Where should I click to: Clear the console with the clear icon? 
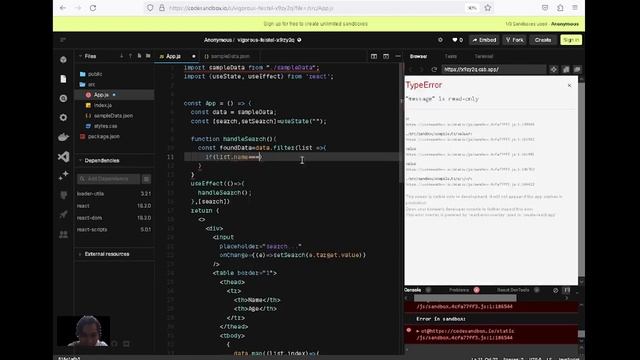[x=556, y=290]
